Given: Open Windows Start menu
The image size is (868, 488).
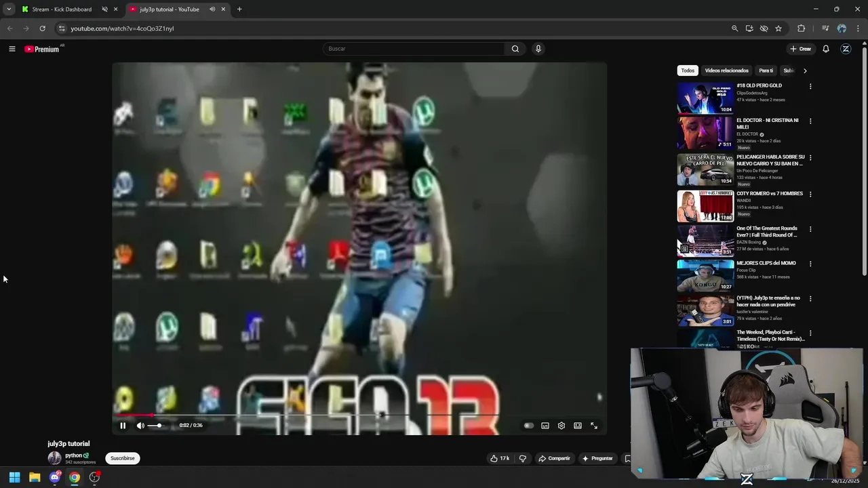Looking at the screenshot, I should (x=14, y=477).
